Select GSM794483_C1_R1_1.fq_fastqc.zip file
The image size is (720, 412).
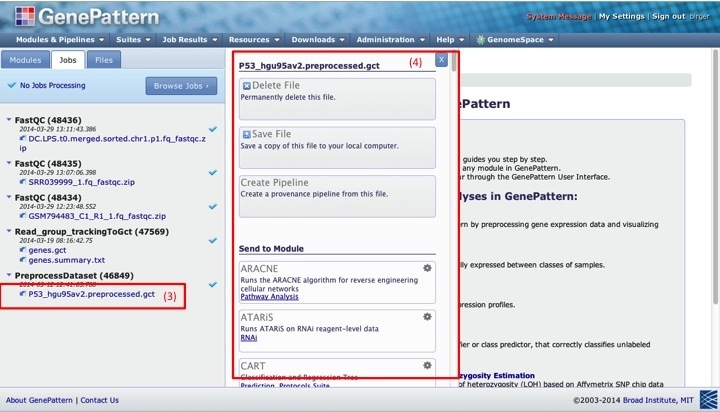tap(97, 216)
